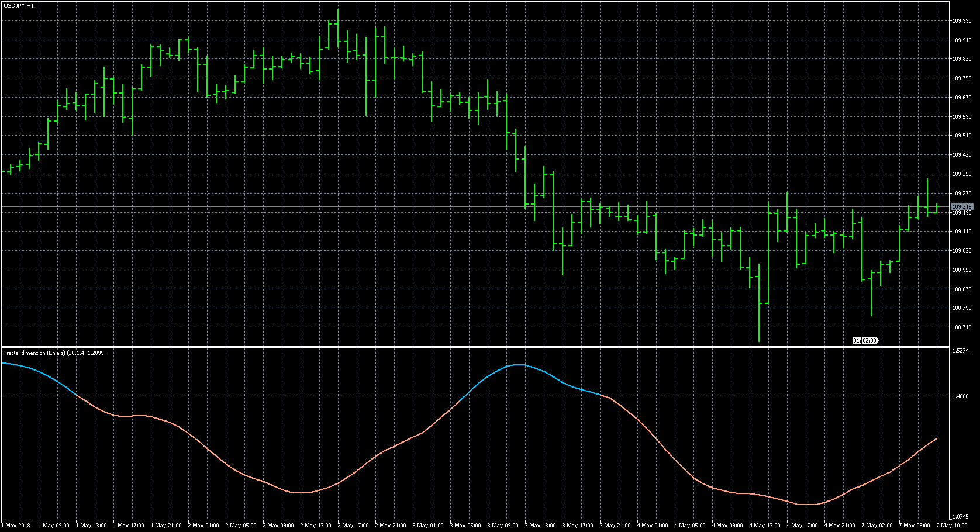Screen dimensions: 980x532
Task: Select the 109.510 price axis value
Action: (962, 136)
